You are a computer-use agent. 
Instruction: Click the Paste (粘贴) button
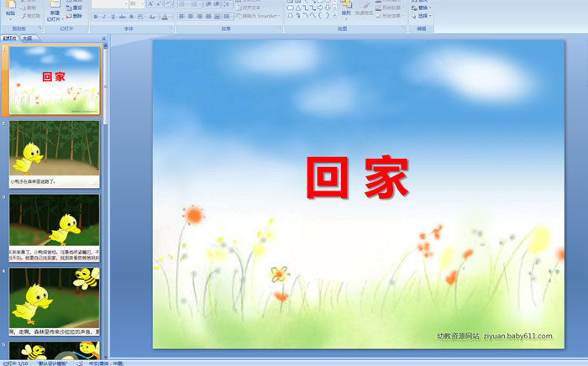pyautogui.click(x=10, y=9)
